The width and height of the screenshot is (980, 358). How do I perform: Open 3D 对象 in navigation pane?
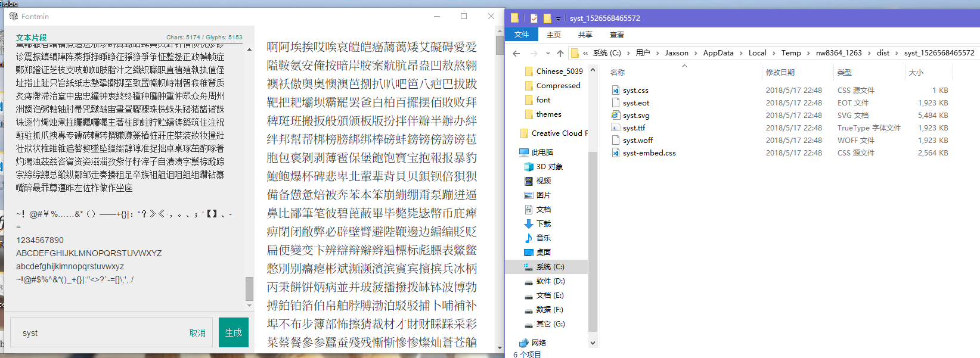(543, 166)
